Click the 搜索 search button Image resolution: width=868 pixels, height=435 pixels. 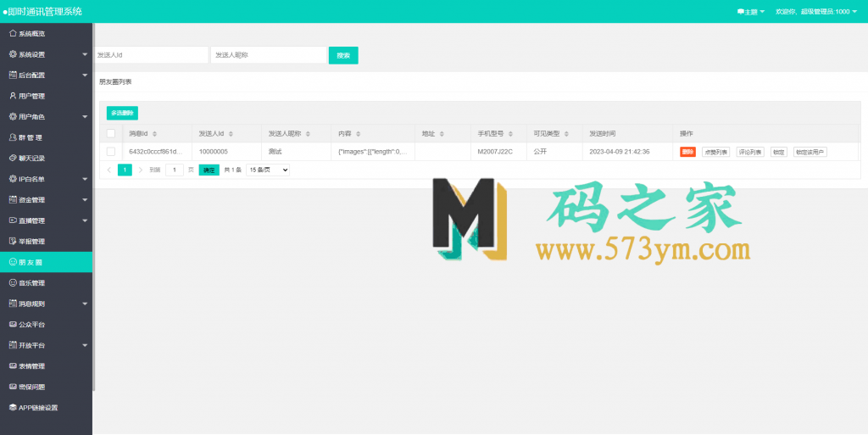click(343, 55)
